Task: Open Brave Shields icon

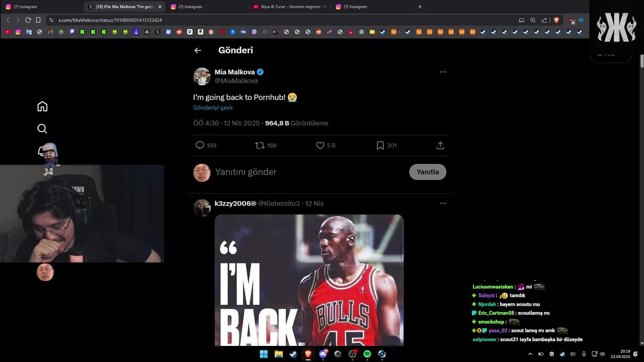Action: (556, 20)
